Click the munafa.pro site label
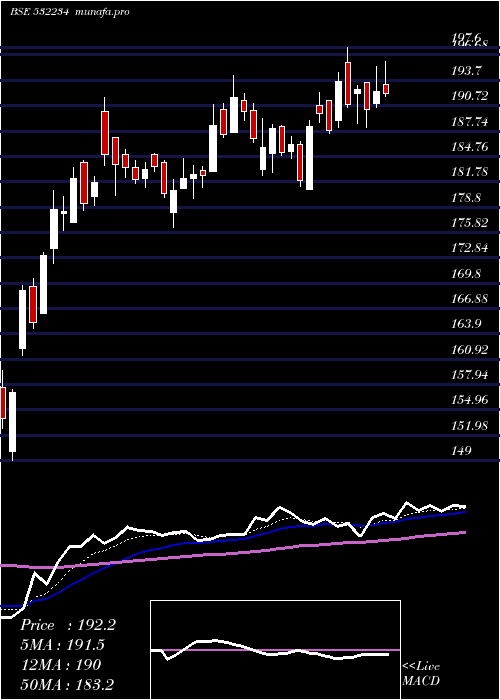 (103, 12)
